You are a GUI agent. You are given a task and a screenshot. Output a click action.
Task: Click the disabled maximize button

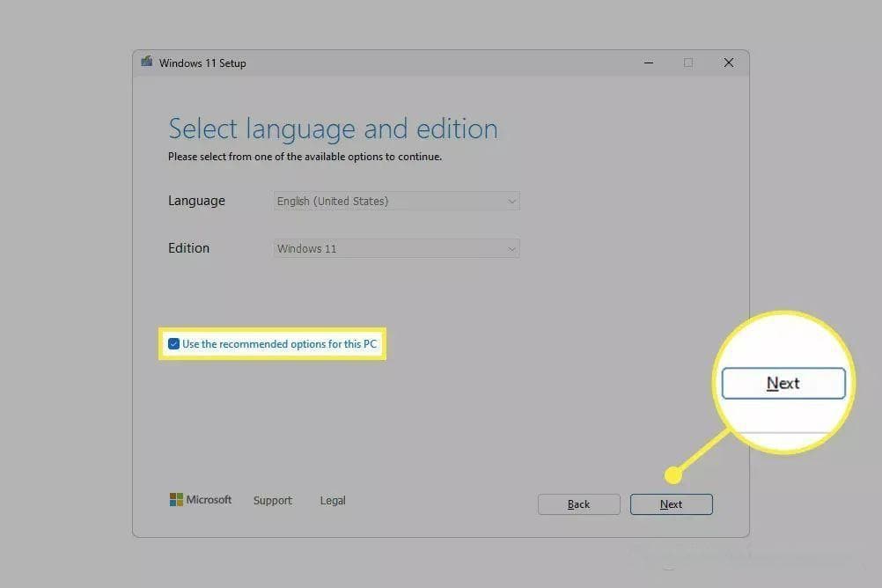[688, 62]
